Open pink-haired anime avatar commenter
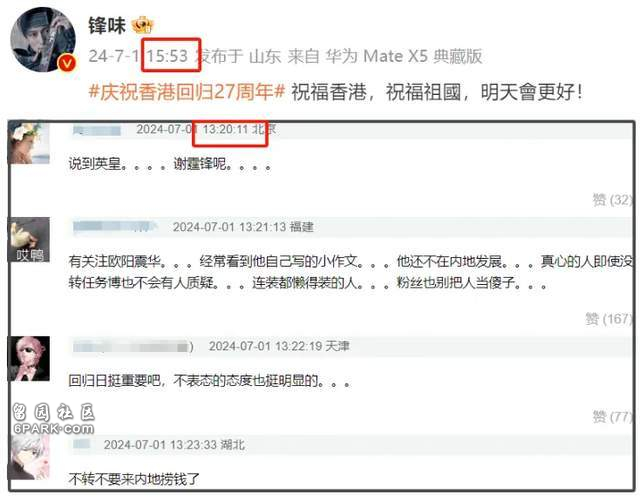The width and height of the screenshot is (640, 501). click(x=29, y=358)
